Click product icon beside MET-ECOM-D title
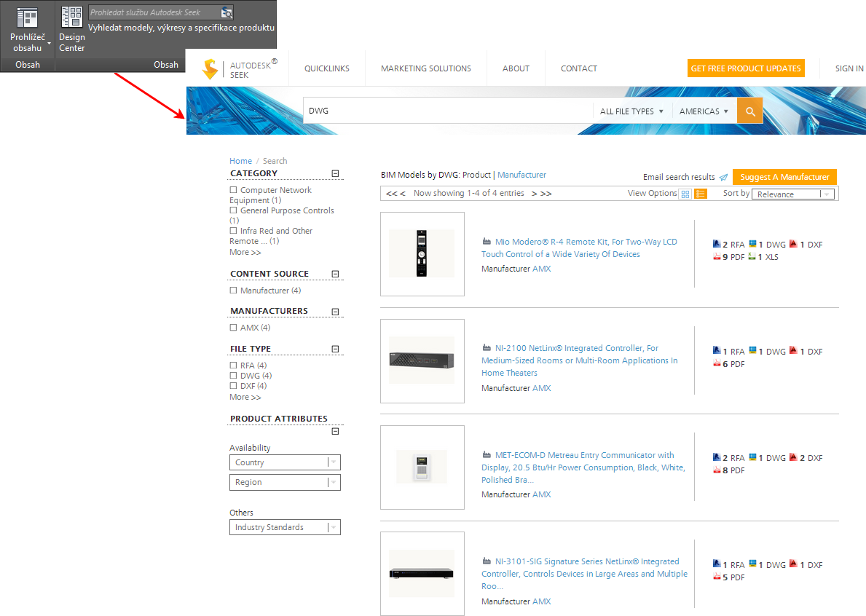This screenshot has width=866, height=616. coord(487,455)
